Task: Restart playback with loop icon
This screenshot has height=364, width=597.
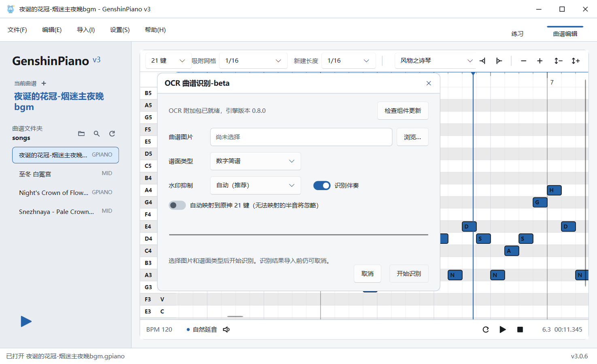Action: coord(486,330)
